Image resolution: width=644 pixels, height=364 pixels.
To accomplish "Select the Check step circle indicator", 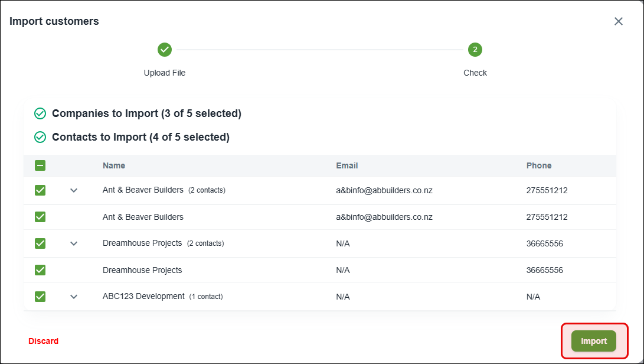I will click(x=475, y=50).
